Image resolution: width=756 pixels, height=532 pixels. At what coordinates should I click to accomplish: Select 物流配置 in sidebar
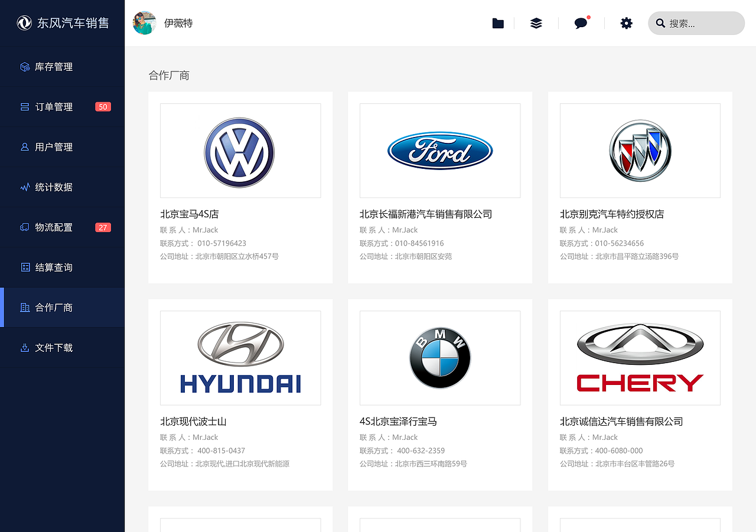63,227
